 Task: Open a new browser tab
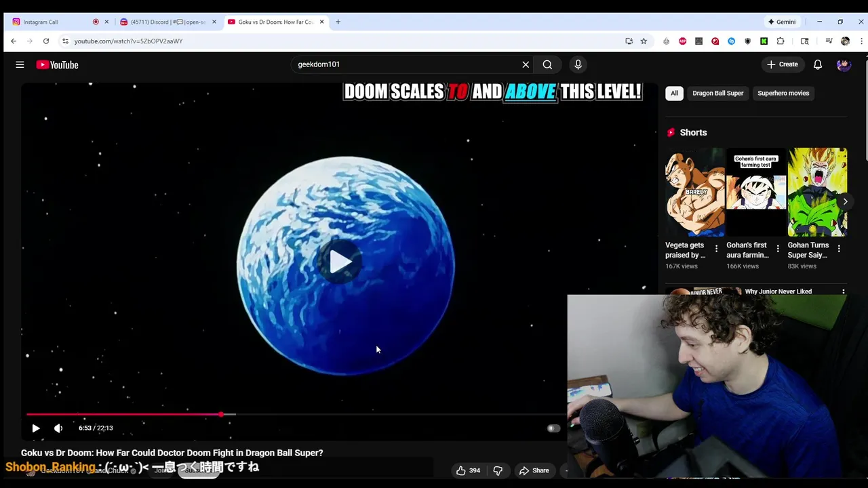tap(338, 22)
